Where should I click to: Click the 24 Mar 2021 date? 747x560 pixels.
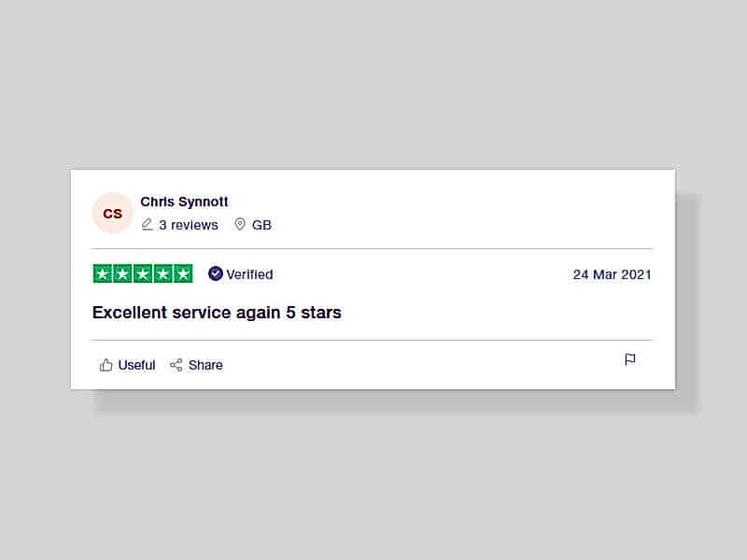[x=612, y=274]
